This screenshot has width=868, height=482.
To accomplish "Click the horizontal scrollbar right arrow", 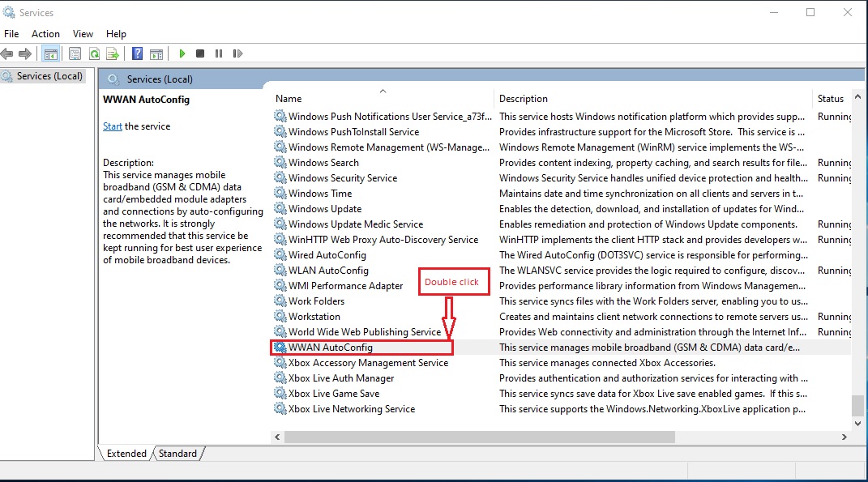I will [x=844, y=437].
